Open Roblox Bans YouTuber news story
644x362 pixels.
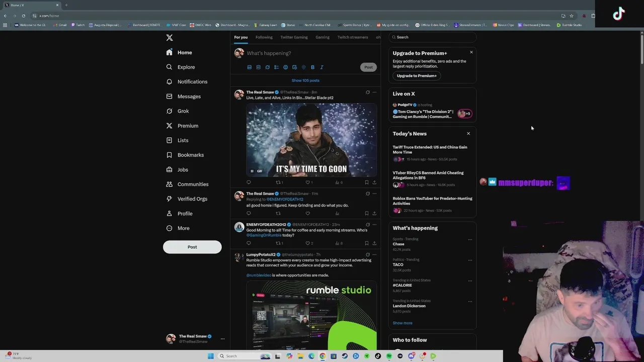(432, 205)
